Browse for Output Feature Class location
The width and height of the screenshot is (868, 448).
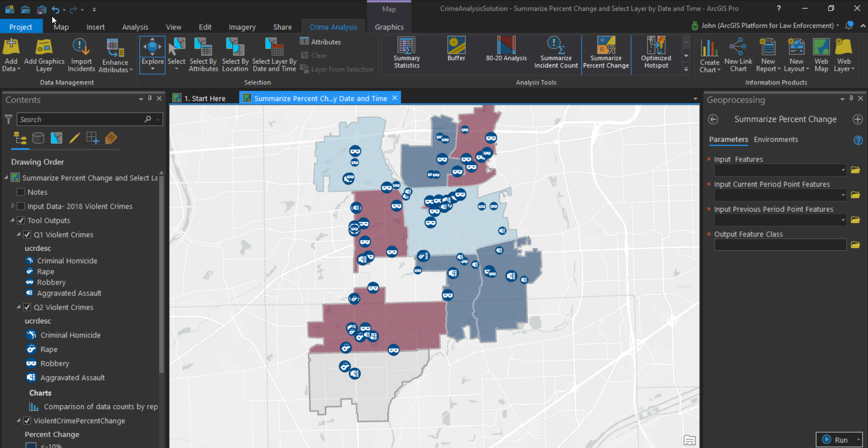click(x=855, y=245)
